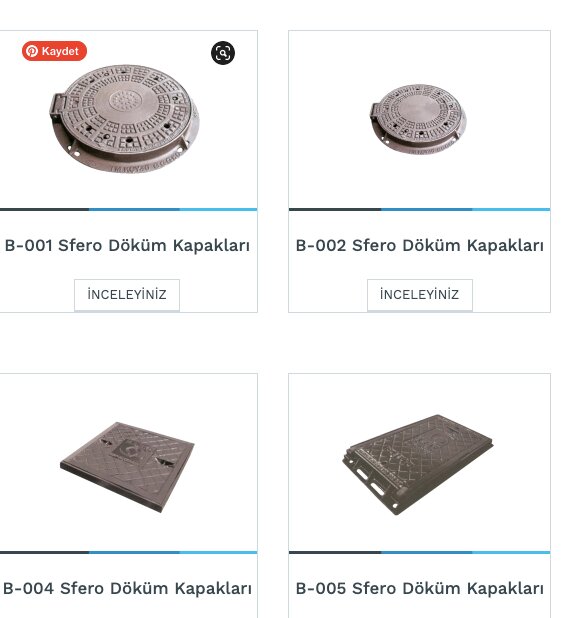Image resolution: width=562 pixels, height=618 pixels.
Task: Click İNCELEYİNİZ under the B-001 product
Action: click(127, 295)
